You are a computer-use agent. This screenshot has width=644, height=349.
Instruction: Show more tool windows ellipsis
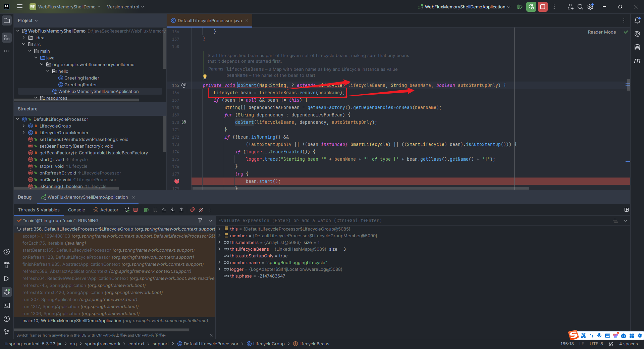click(7, 51)
